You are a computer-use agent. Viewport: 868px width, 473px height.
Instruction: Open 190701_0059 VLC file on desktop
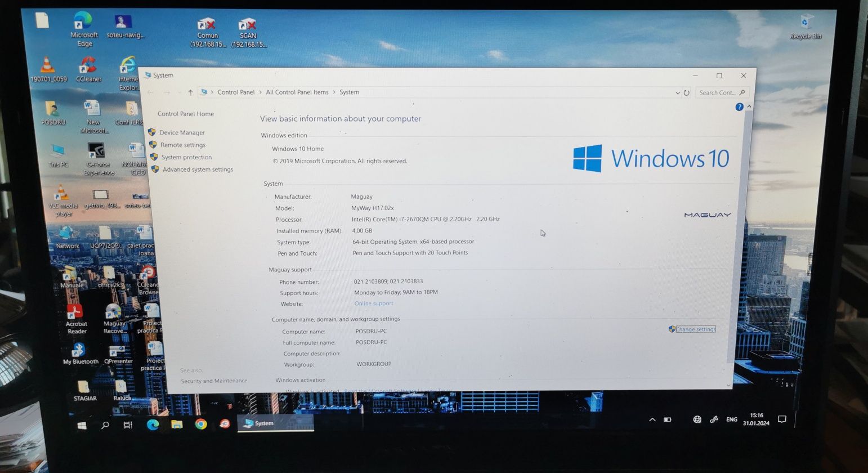(x=48, y=70)
